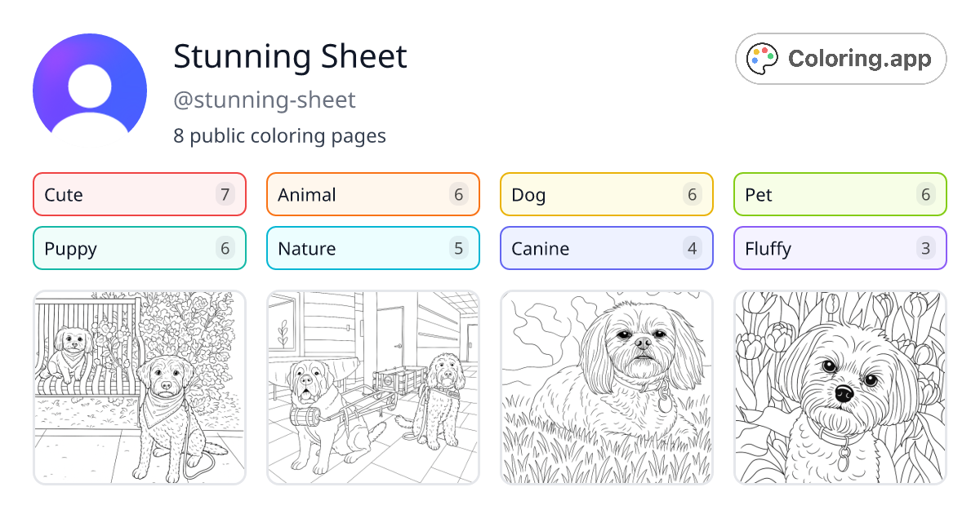Click the Coloring.app palette icon
980x514 pixels.
pyautogui.click(x=763, y=58)
